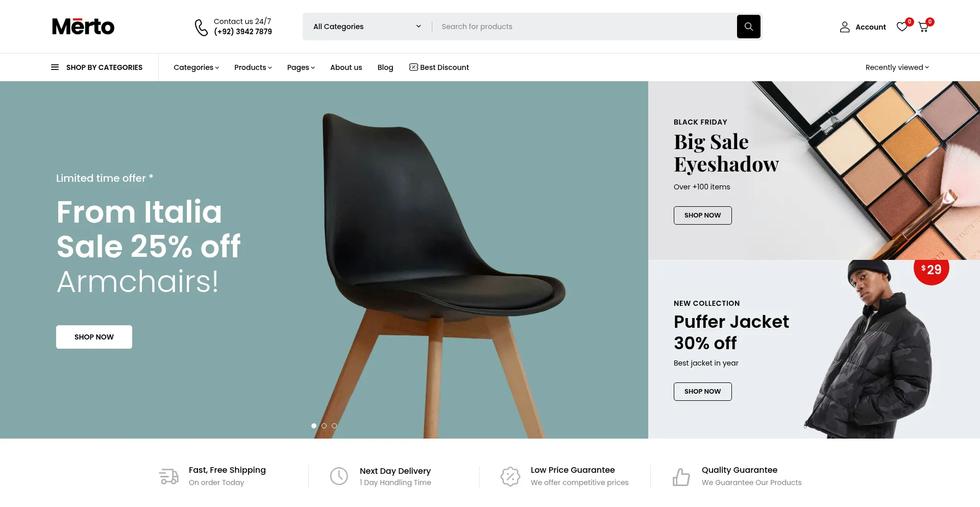Click the account user icon

pyautogui.click(x=845, y=27)
